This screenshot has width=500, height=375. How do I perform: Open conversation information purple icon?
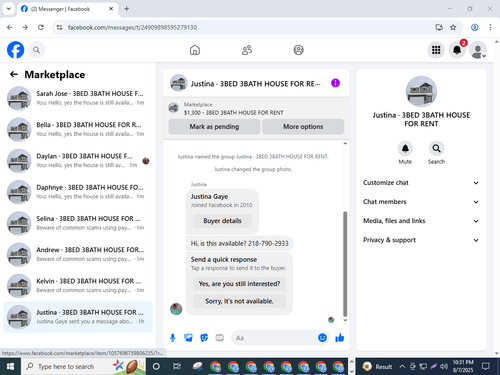[x=335, y=83]
